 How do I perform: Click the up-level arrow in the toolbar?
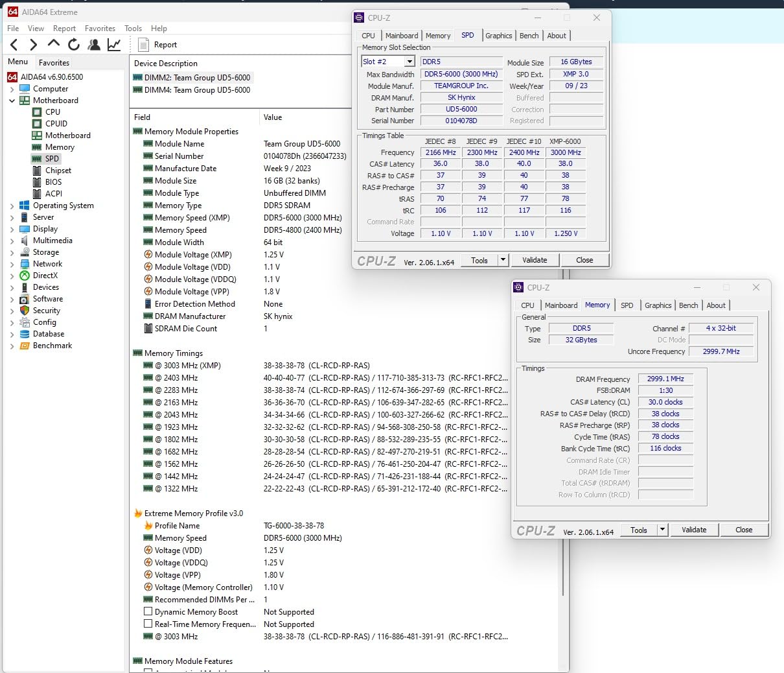(x=54, y=43)
